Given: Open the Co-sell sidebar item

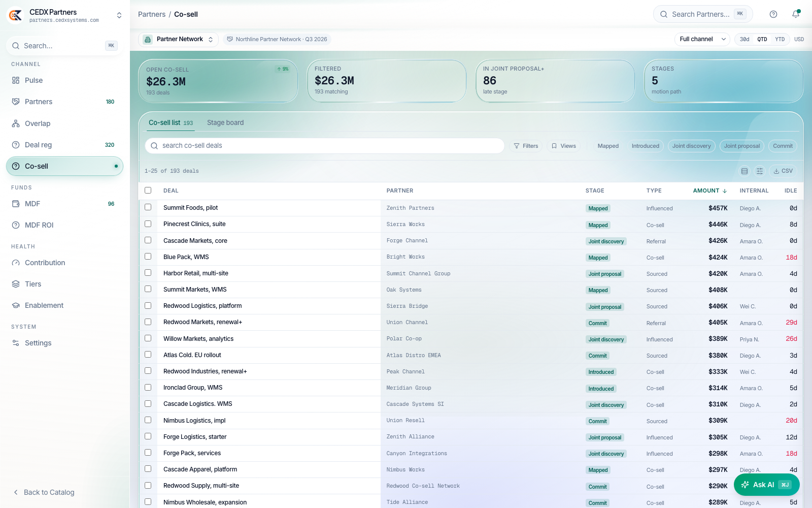Looking at the screenshot, I should [x=64, y=166].
